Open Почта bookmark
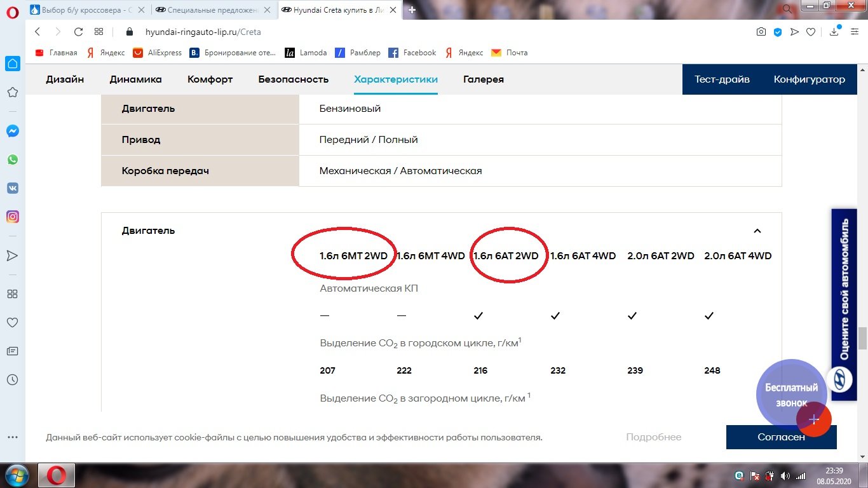The height and width of the screenshot is (488, 868). tap(510, 53)
